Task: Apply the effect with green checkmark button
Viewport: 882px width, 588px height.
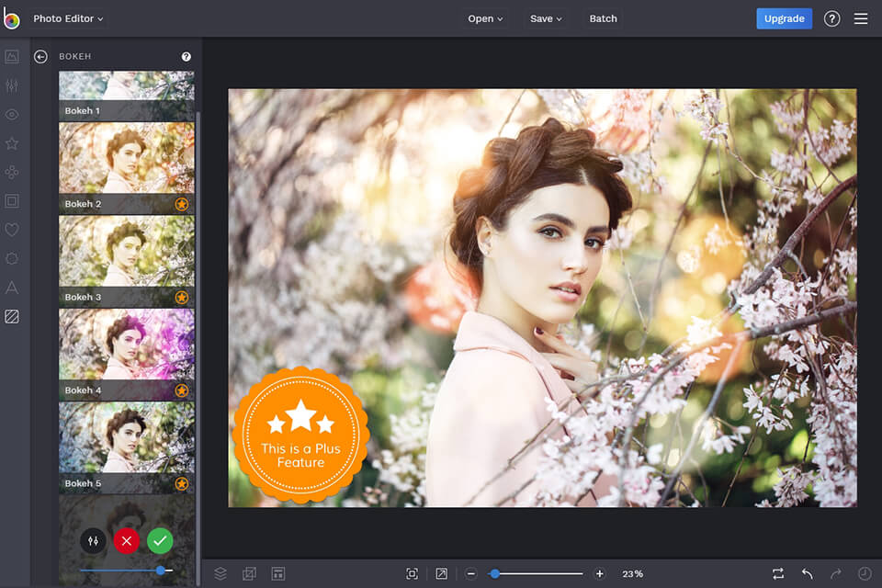Action: point(160,541)
